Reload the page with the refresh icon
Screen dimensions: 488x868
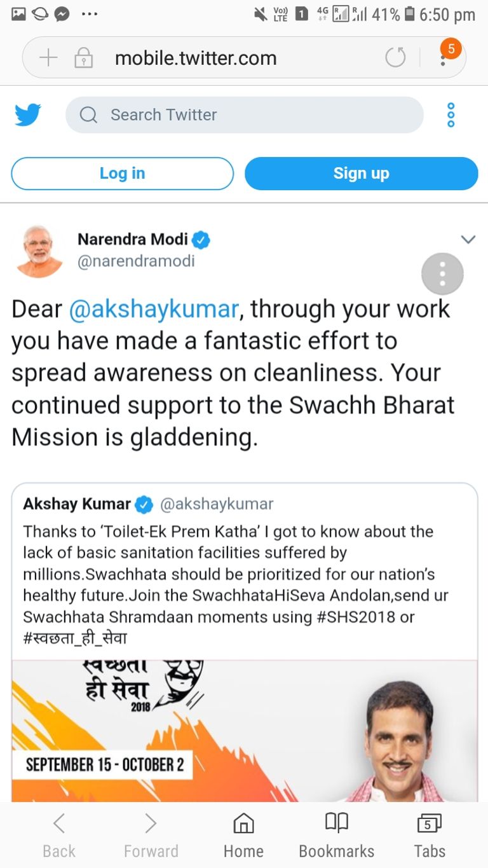point(395,59)
